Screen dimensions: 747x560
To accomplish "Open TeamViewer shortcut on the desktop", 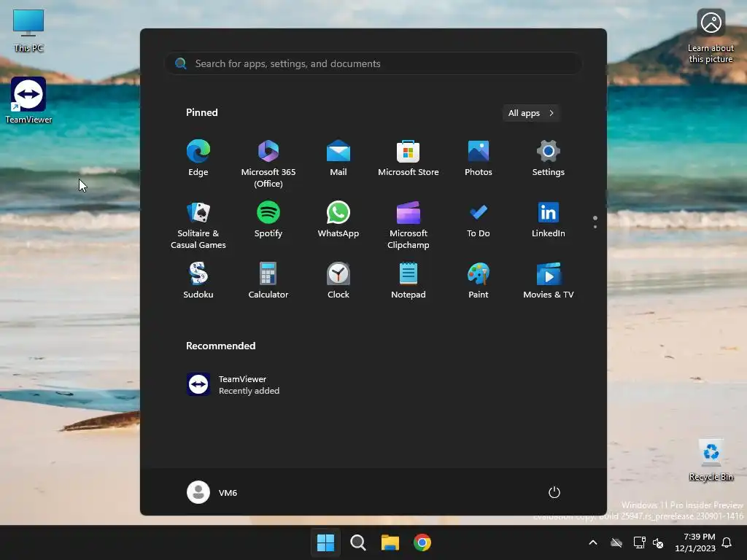I will click(x=28, y=101).
